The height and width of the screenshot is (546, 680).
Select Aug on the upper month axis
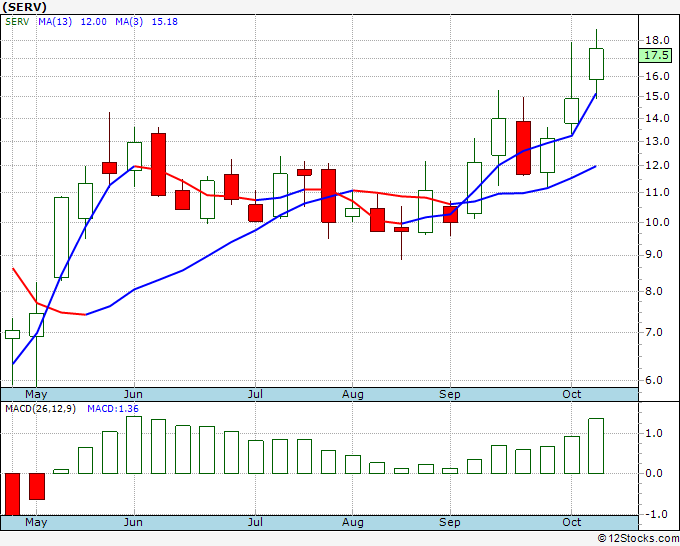(353, 394)
